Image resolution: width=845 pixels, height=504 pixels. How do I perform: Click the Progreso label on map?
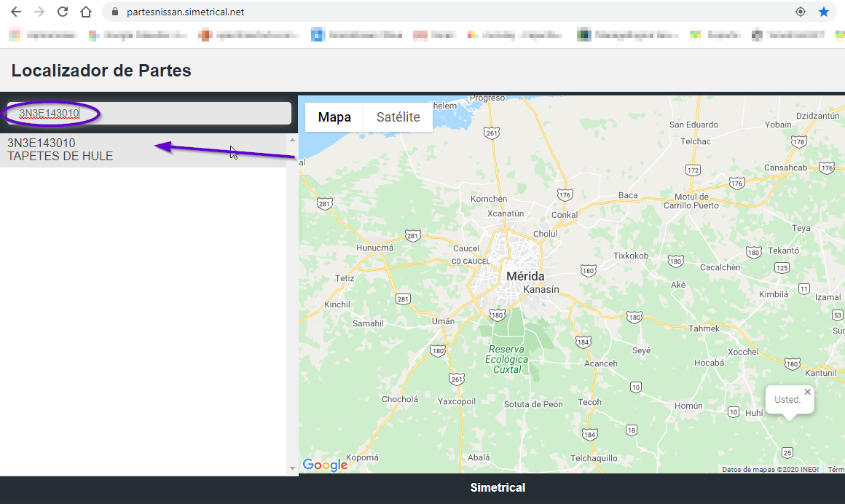click(x=487, y=98)
